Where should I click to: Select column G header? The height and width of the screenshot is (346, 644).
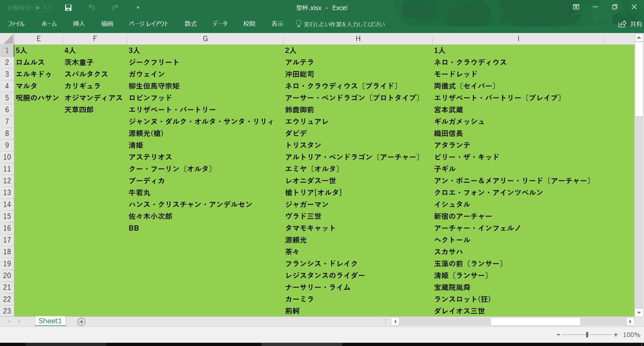(x=205, y=39)
